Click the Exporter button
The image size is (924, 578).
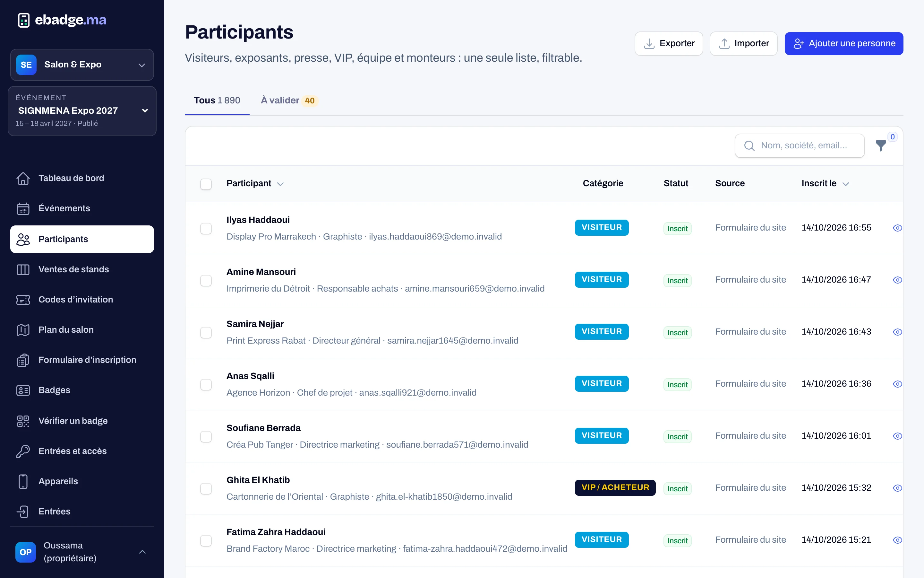pyautogui.click(x=669, y=44)
